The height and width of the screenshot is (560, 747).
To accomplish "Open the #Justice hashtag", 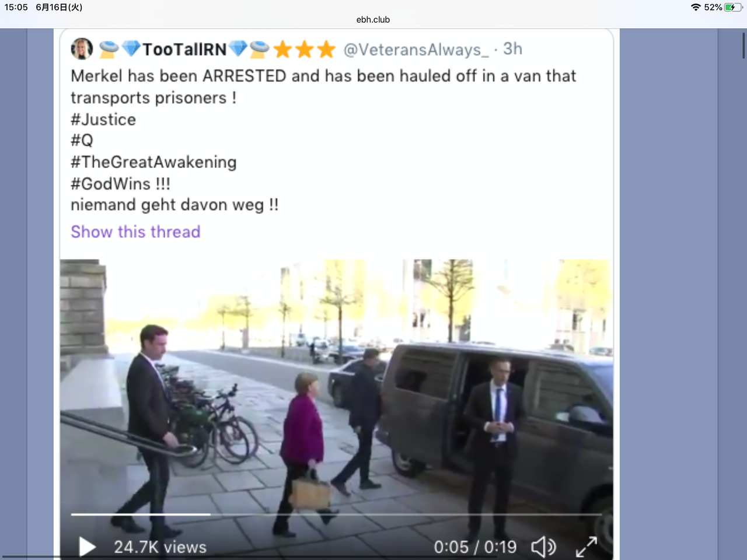I will (103, 120).
